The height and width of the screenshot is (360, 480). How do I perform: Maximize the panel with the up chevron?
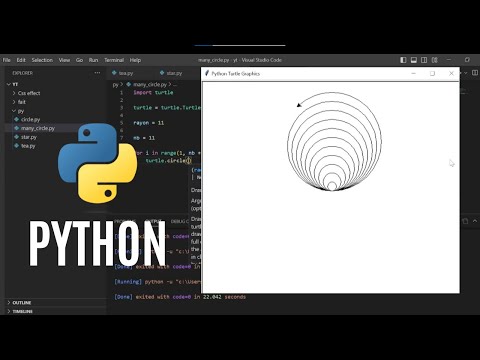[475, 221]
